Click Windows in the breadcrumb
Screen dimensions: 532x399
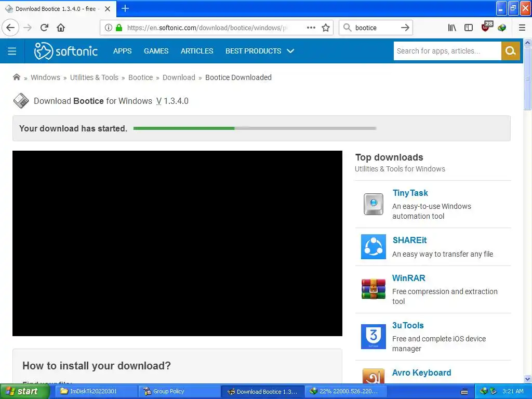tap(46, 77)
